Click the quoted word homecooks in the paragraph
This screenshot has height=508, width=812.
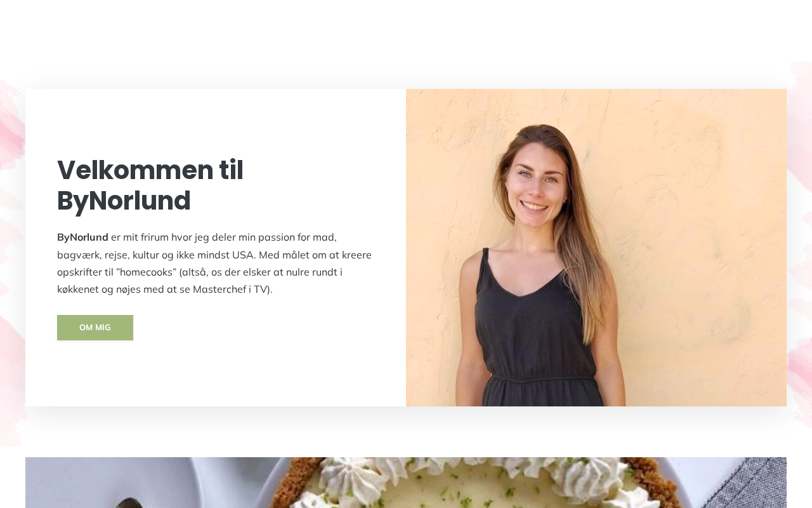pyautogui.click(x=148, y=272)
